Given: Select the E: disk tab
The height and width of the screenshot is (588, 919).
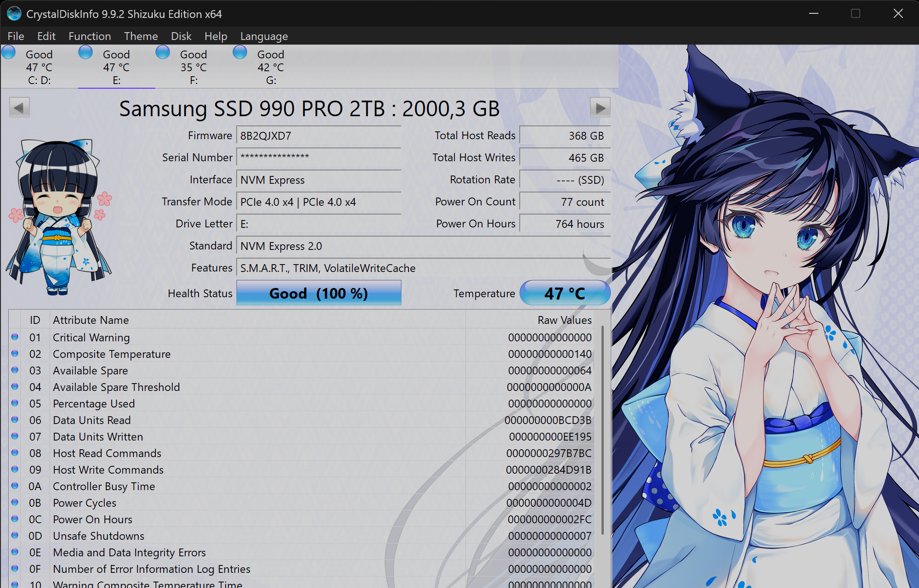Looking at the screenshot, I should click(x=116, y=67).
